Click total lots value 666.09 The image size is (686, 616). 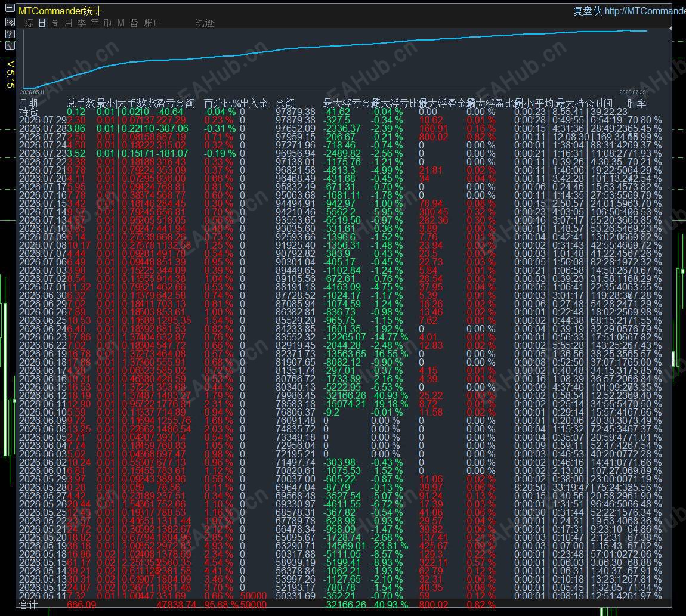click(81, 605)
